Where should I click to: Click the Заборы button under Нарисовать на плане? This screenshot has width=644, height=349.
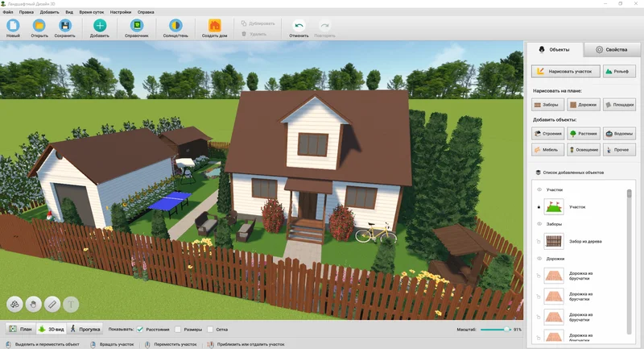point(548,105)
